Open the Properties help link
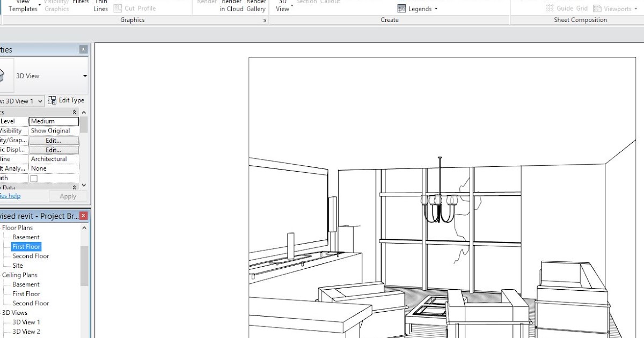The width and height of the screenshot is (644, 338). click(x=9, y=196)
